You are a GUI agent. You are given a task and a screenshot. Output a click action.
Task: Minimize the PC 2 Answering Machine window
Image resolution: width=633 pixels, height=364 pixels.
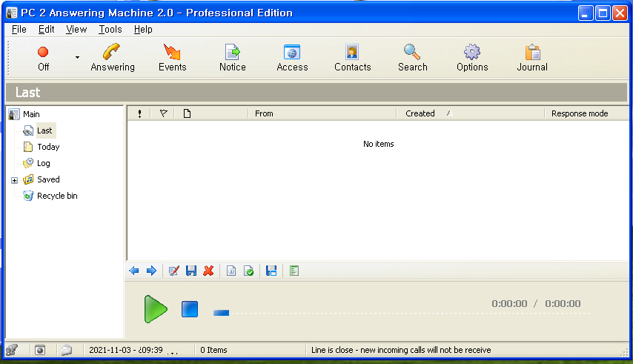tap(586, 13)
